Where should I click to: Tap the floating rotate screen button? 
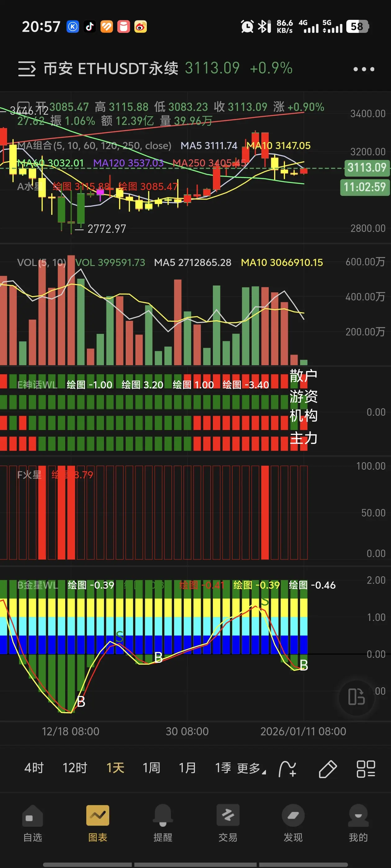(x=357, y=697)
